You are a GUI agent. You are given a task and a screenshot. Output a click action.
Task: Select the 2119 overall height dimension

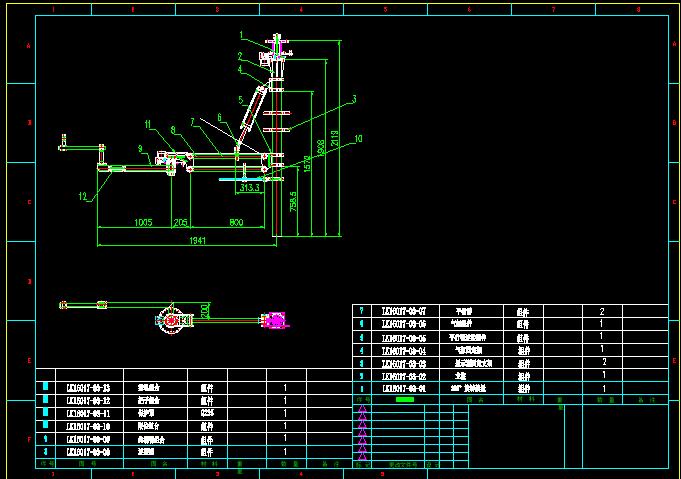tap(335, 138)
